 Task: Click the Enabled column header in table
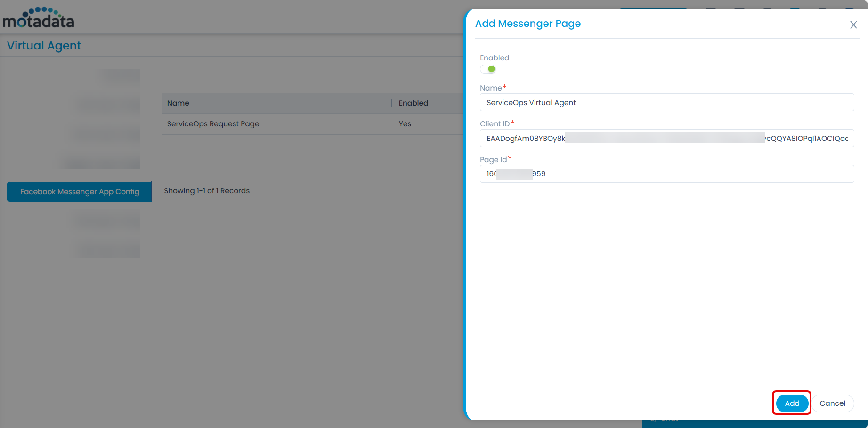(x=413, y=103)
